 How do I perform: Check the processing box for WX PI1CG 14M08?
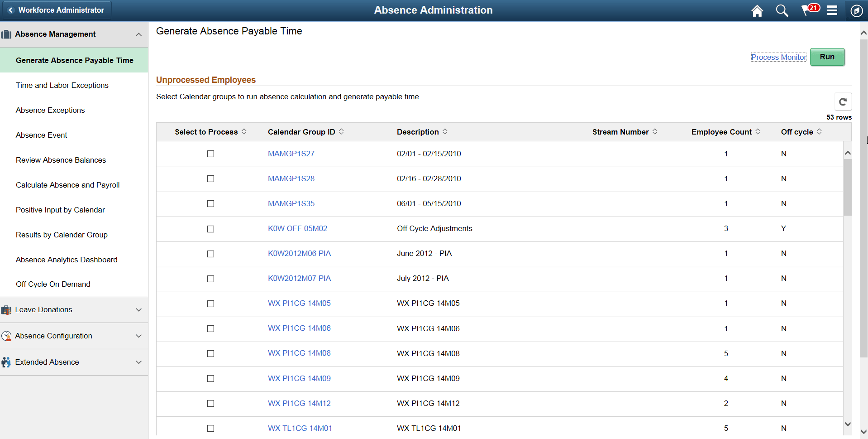210,354
